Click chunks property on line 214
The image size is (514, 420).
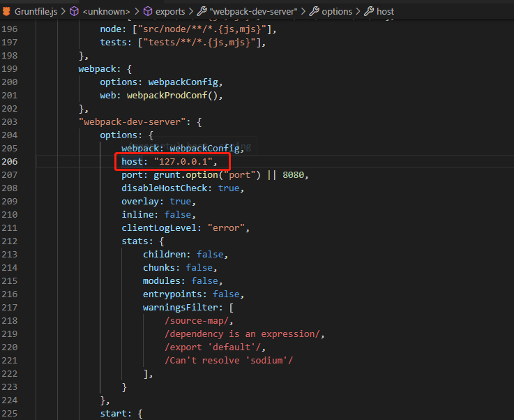tap(159, 267)
